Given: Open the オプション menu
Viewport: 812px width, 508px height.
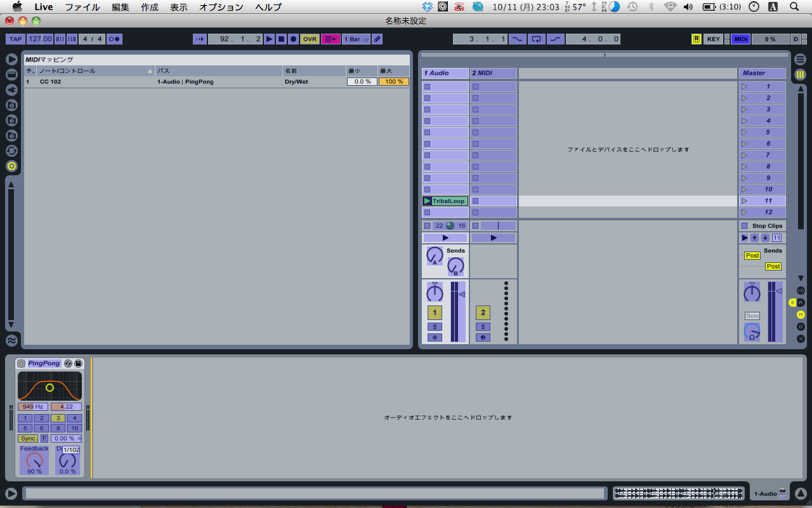Looking at the screenshot, I should tap(221, 7).
